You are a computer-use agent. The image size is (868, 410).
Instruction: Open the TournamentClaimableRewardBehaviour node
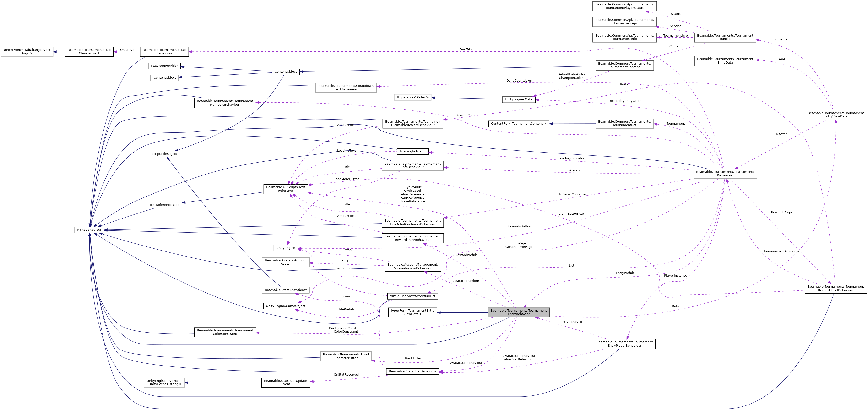click(412, 123)
